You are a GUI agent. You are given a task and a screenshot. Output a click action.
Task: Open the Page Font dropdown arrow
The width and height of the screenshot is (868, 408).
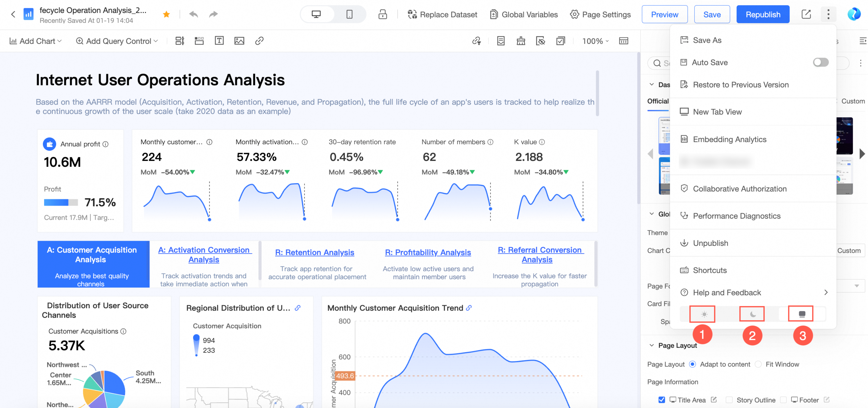click(x=857, y=286)
